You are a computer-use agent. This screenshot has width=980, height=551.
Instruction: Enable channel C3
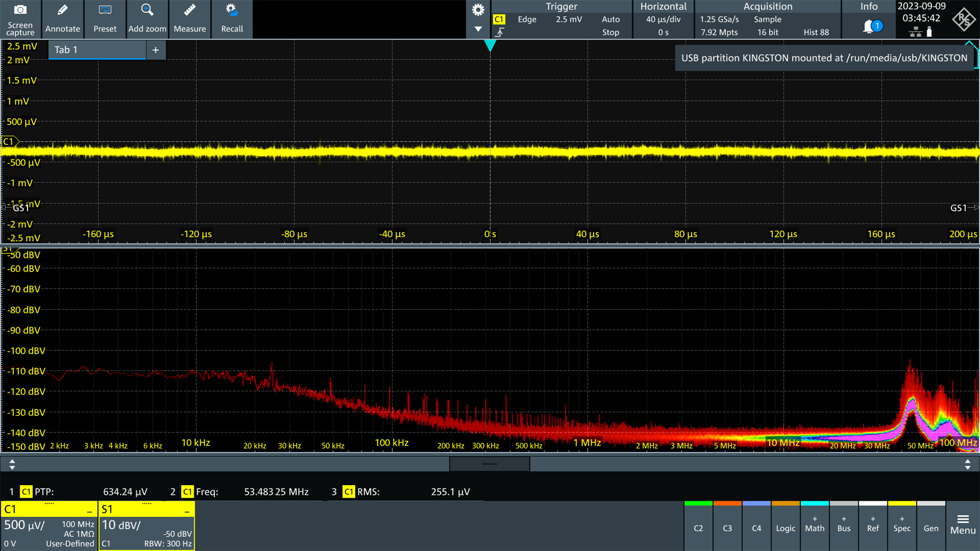tap(727, 527)
